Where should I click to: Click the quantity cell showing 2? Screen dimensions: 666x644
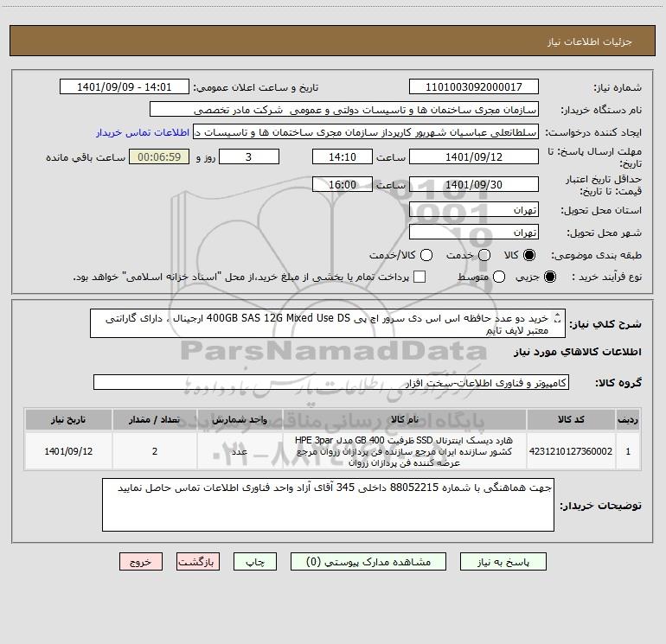coord(155,451)
